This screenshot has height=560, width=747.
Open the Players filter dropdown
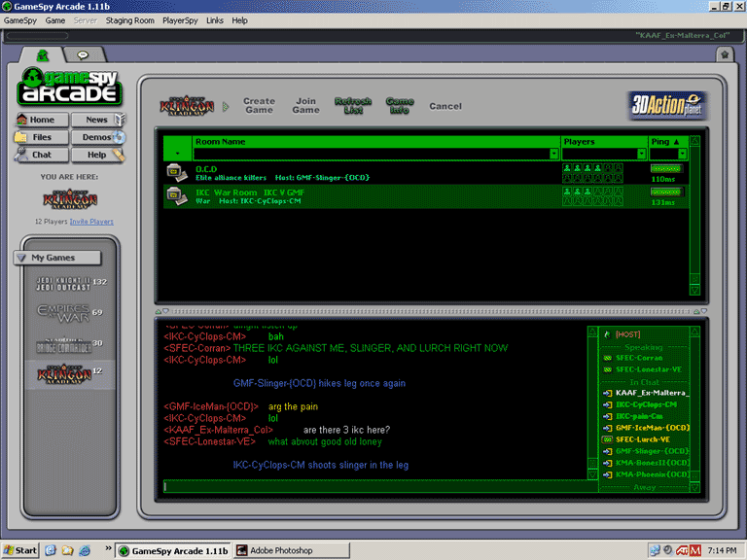641,154
